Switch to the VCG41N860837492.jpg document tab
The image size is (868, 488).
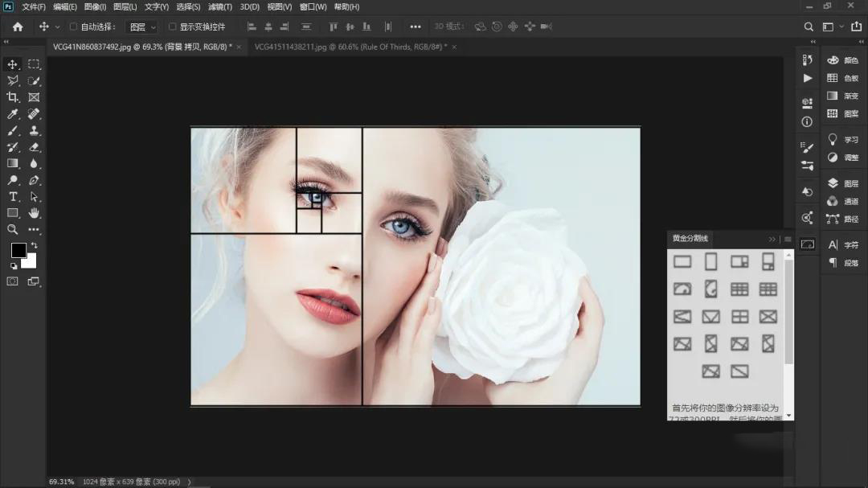pos(143,47)
